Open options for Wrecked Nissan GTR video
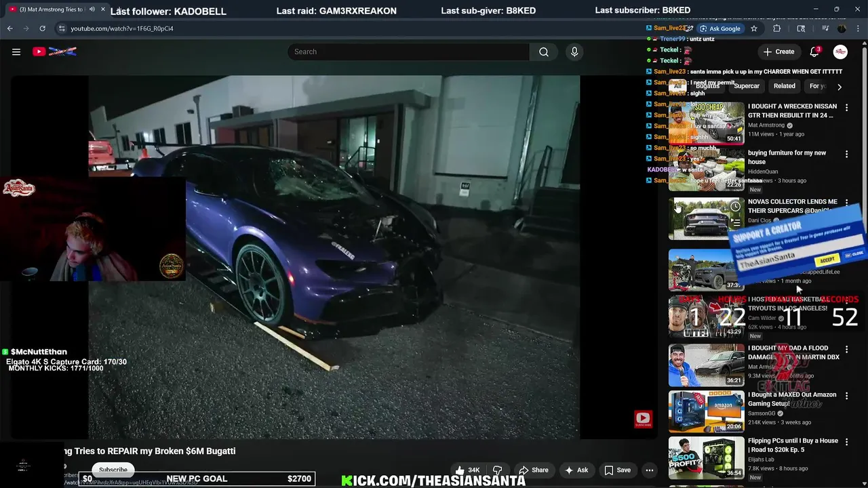 [x=846, y=108]
